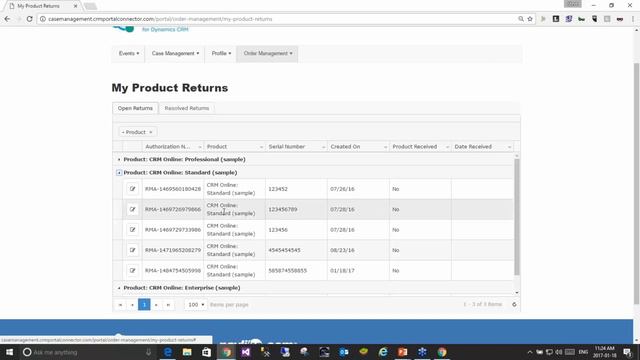Viewport: 640px width, 360px height.
Task: Open Internet Explorer from taskbar
Action: [x=383, y=352]
